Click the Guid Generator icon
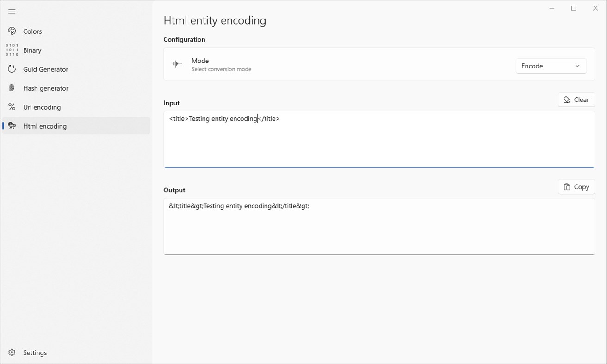 pos(12,69)
